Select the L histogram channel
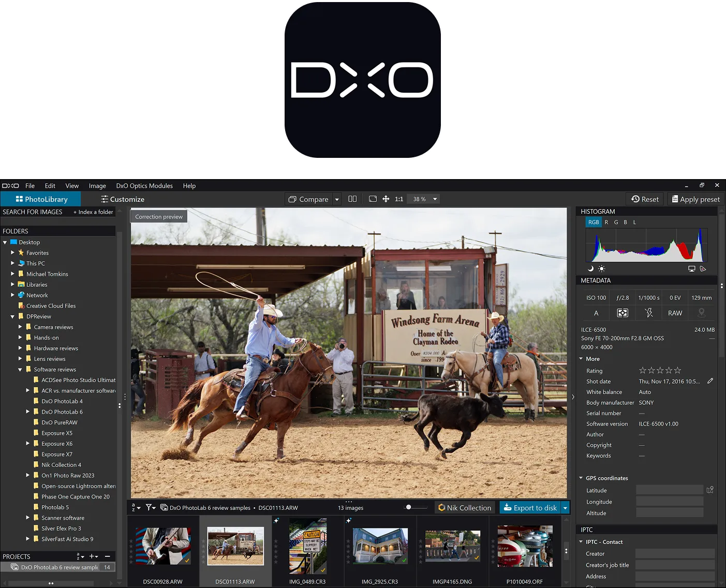Screen dimensions: 726x588 click(634, 222)
